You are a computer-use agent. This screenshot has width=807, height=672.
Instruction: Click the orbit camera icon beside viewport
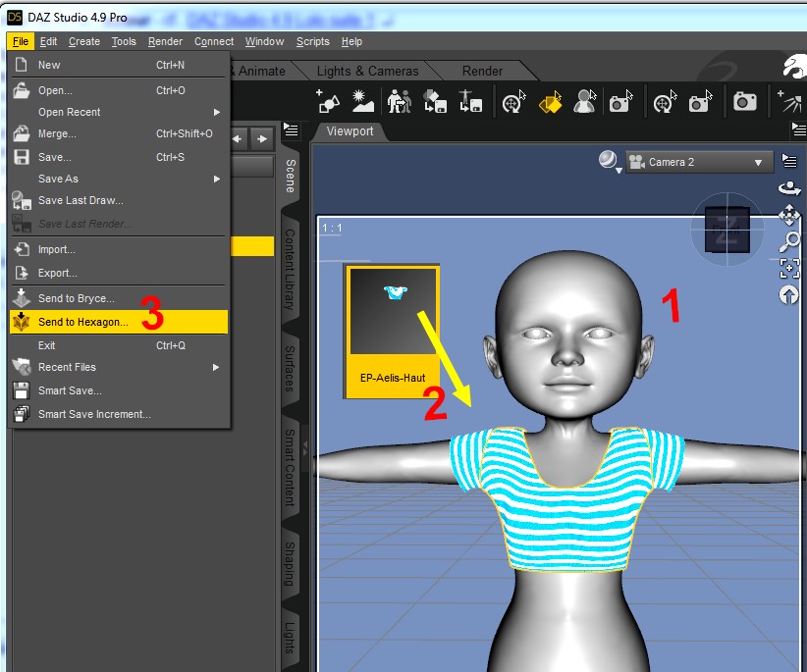tap(789, 188)
